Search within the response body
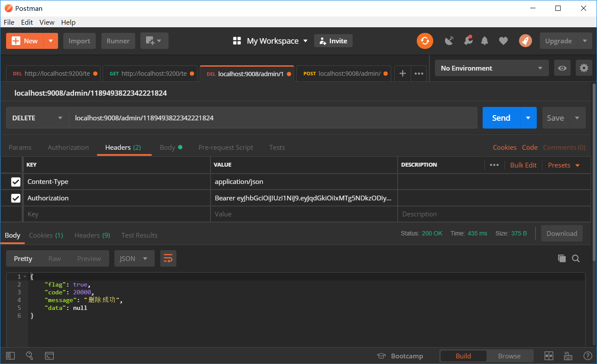The width and height of the screenshot is (597, 364). [576, 258]
